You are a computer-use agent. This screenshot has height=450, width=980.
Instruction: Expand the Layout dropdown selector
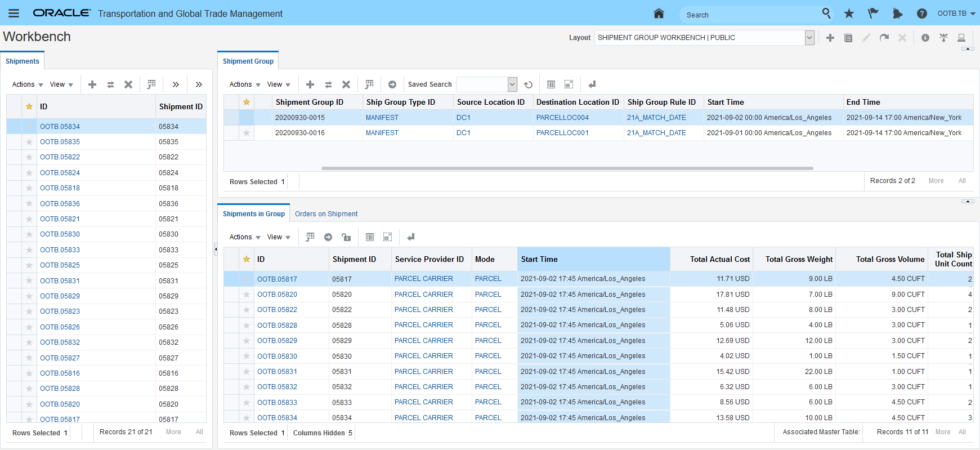809,38
